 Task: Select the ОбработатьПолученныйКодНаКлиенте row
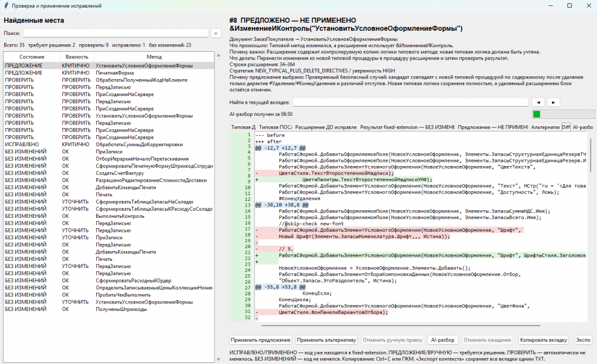click(109, 80)
